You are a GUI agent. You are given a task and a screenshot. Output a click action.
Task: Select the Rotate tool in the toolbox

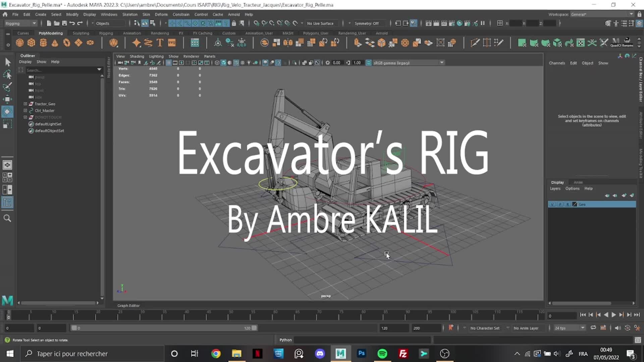pos(7,112)
